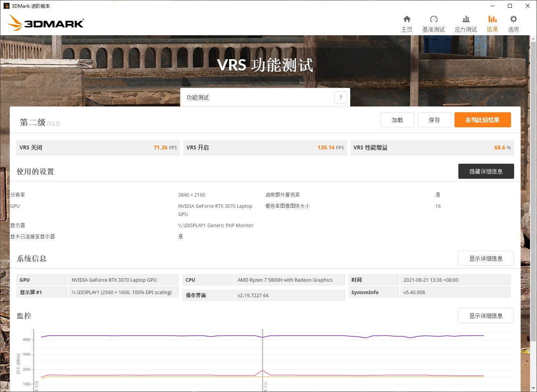Close the 3DMark window

pyautogui.click(x=528, y=6)
